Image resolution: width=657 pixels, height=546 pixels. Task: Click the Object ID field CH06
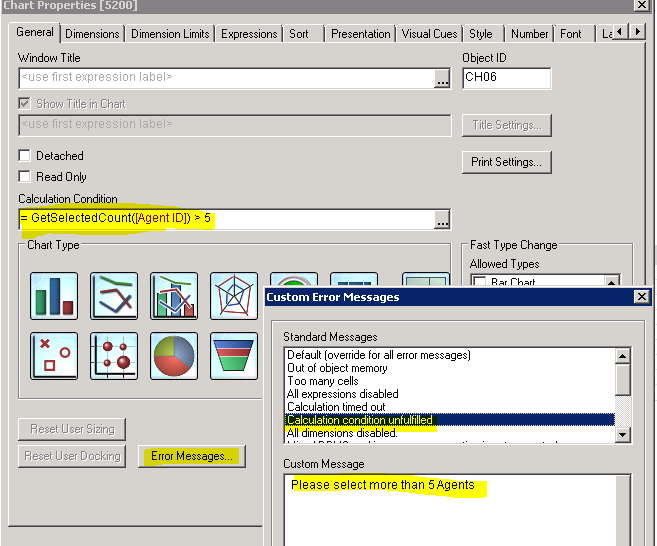pos(507,78)
